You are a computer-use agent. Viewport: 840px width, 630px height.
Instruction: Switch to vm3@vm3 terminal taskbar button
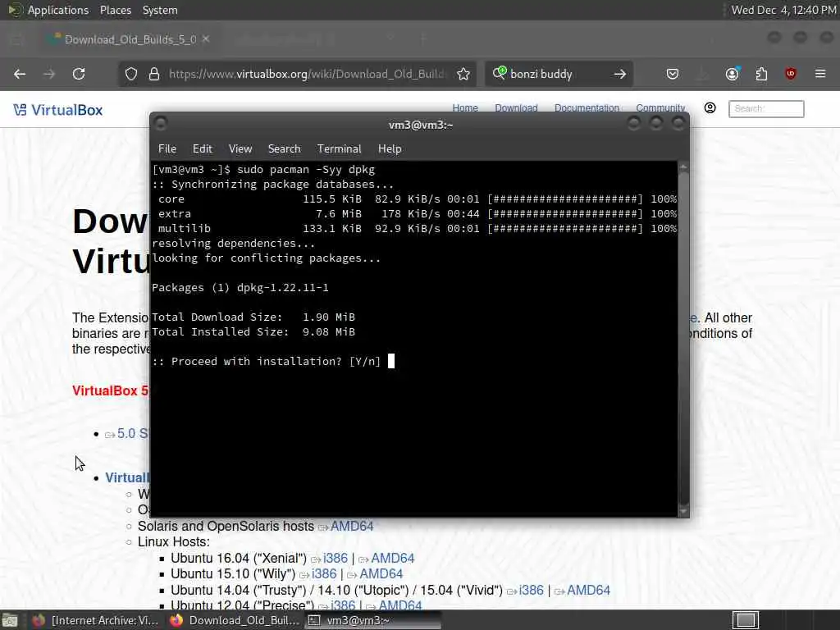point(373,620)
